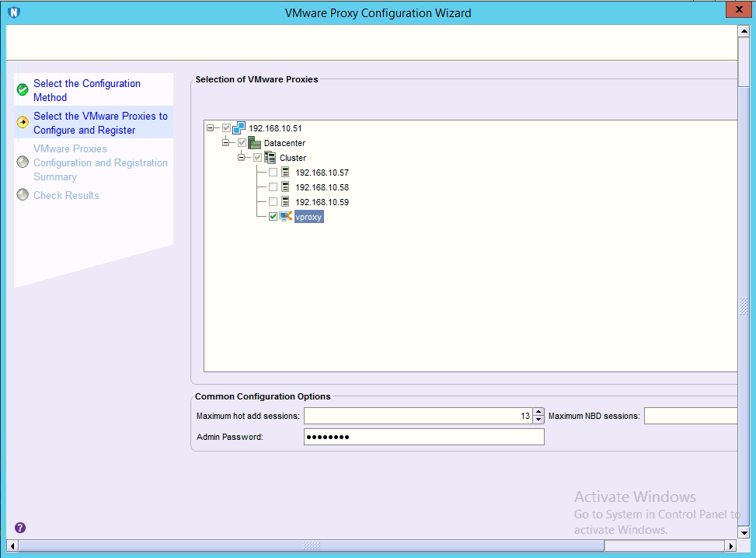The width and height of the screenshot is (756, 558).
Task: Click the vproxy virtual machine icon
Action: pyautogui.click(x=285, y=217)
